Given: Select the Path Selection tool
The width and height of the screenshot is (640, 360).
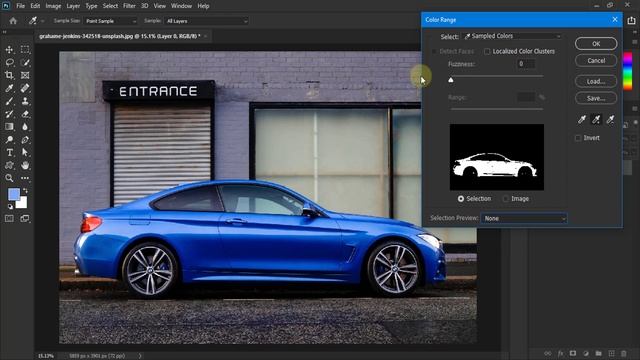Looking at the screenshot, I should pyautogui.click(x=25, y=152).
